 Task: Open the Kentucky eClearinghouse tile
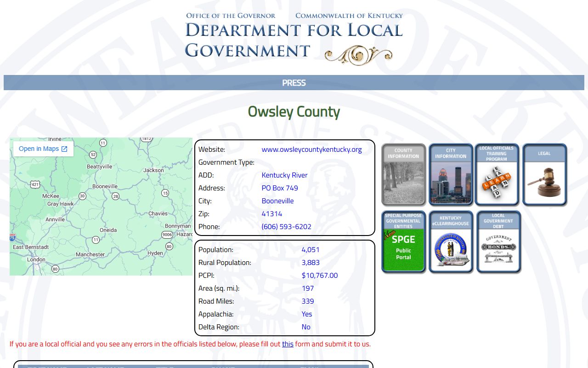click(451, 242)
